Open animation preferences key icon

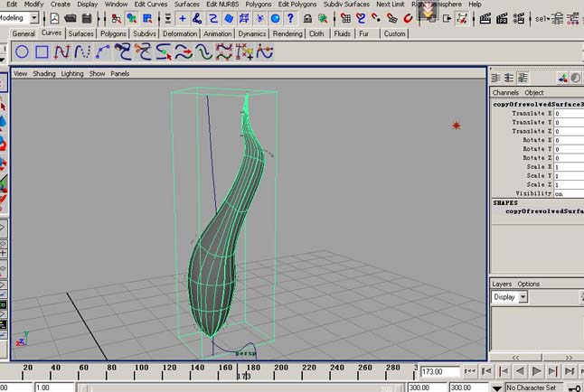tap(576, 387)
